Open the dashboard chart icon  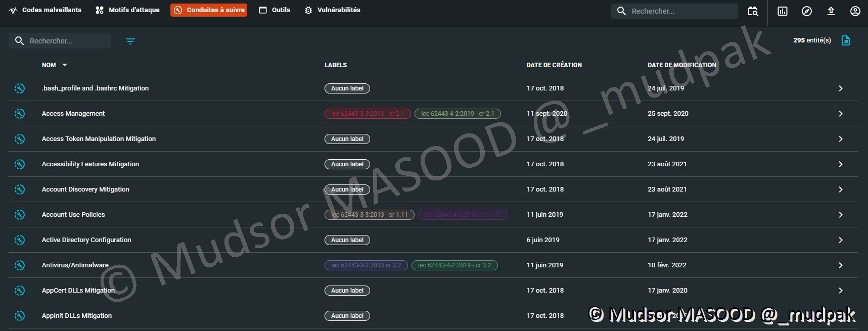pos(782,11)
